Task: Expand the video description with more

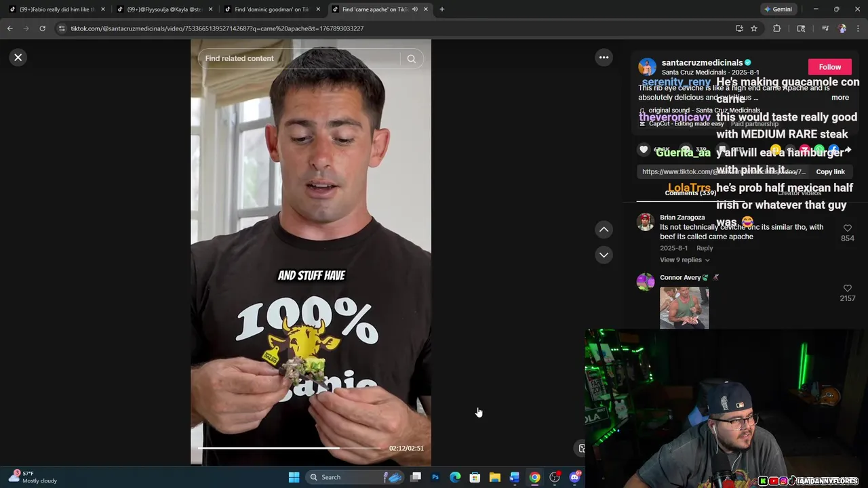Action: pyautogui.click(x=840, y=98)
